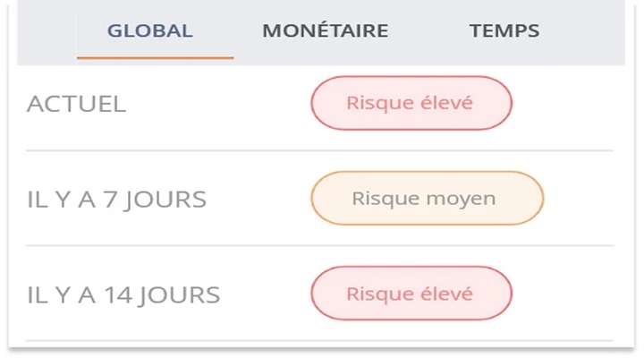Select the orange Risque moyen badge
The height and width of the screenshot is (358, 644).
[428, 198]
